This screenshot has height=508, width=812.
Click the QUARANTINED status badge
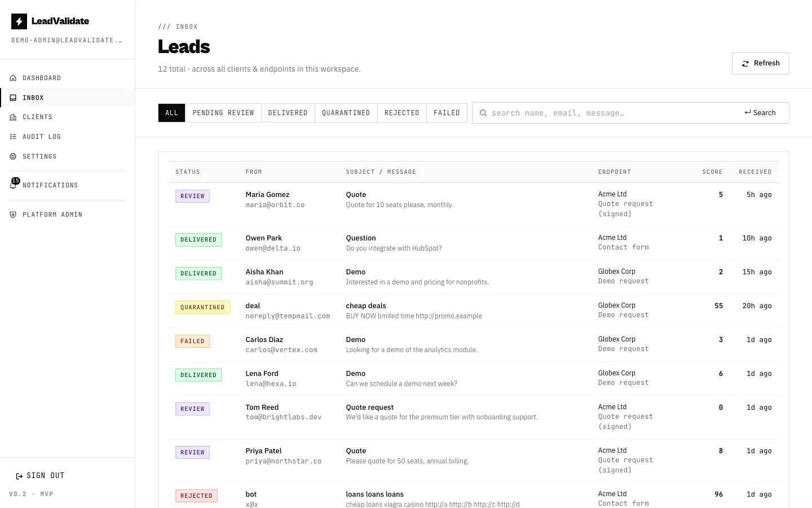tap(202, 307)
